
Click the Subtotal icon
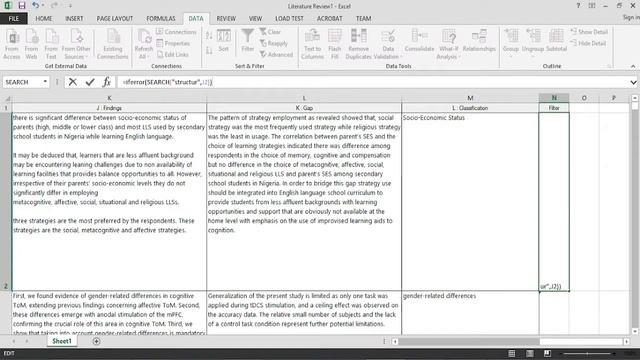pos(556,40)
